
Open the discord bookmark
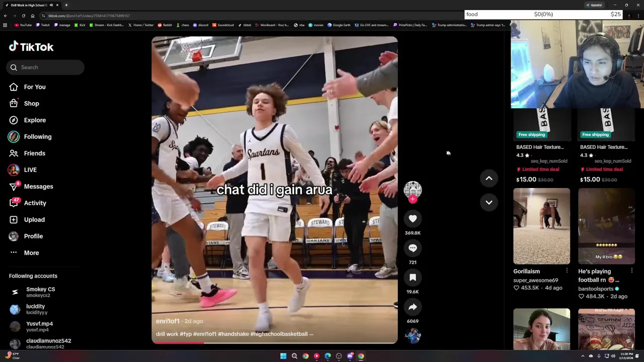201,25
